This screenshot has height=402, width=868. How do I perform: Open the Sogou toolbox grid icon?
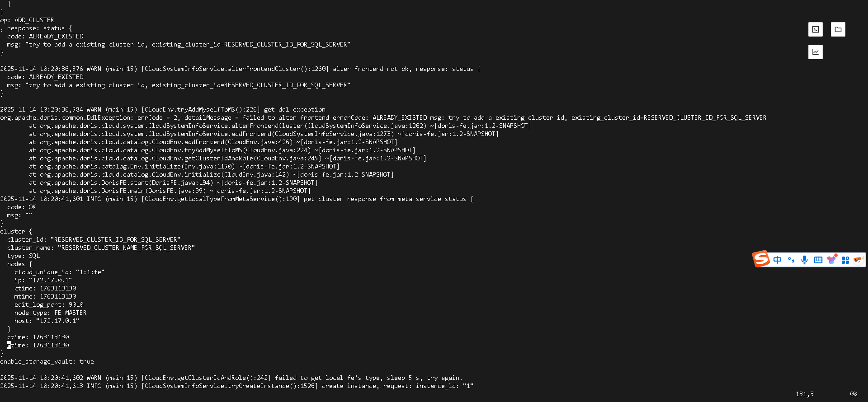(846, 260)
